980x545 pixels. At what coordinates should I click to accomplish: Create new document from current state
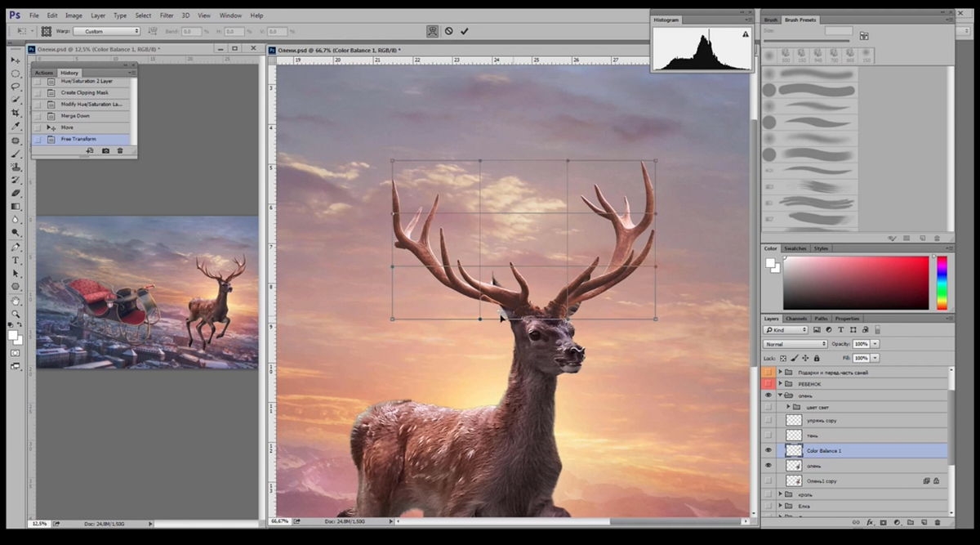[90, 151]
